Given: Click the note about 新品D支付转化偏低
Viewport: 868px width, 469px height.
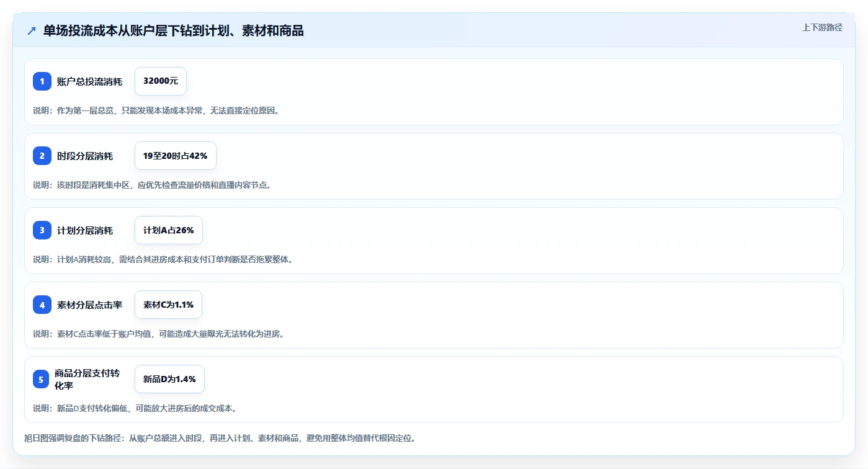Looking at the screenshot, I should tap(135, 408).
